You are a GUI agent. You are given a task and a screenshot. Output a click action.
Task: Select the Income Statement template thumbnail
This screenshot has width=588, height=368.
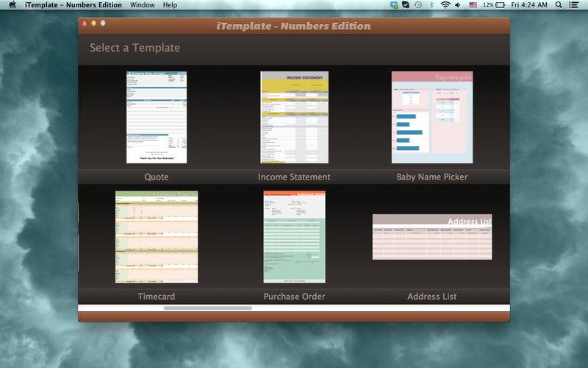coord(295,117)
